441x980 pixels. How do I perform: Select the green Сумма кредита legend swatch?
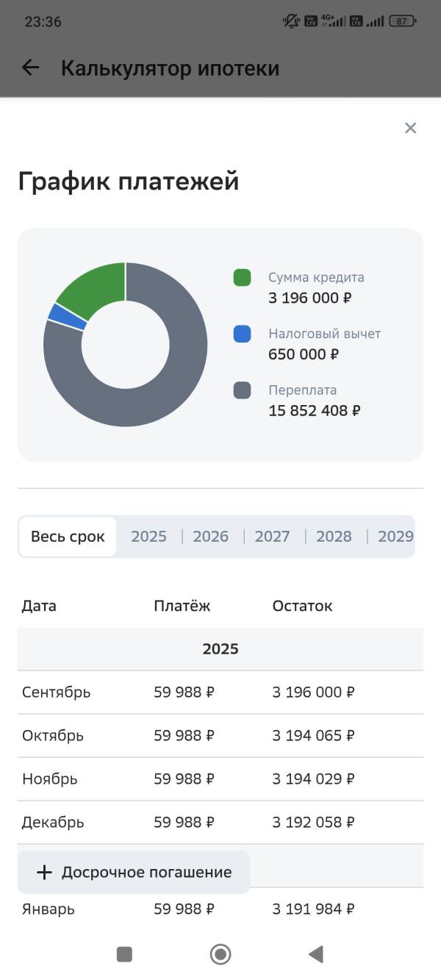[x=242, y=278]
